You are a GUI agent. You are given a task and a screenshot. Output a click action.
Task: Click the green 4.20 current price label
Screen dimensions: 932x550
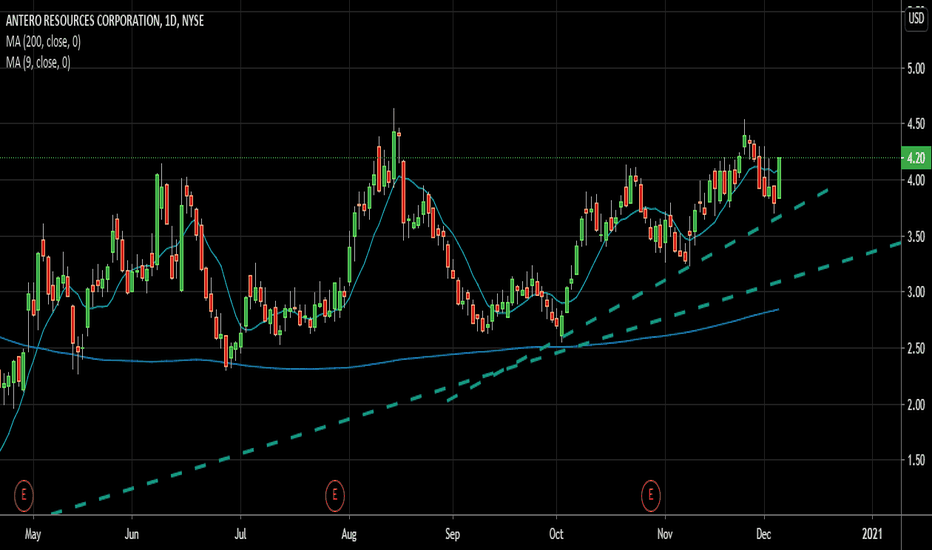916,158
